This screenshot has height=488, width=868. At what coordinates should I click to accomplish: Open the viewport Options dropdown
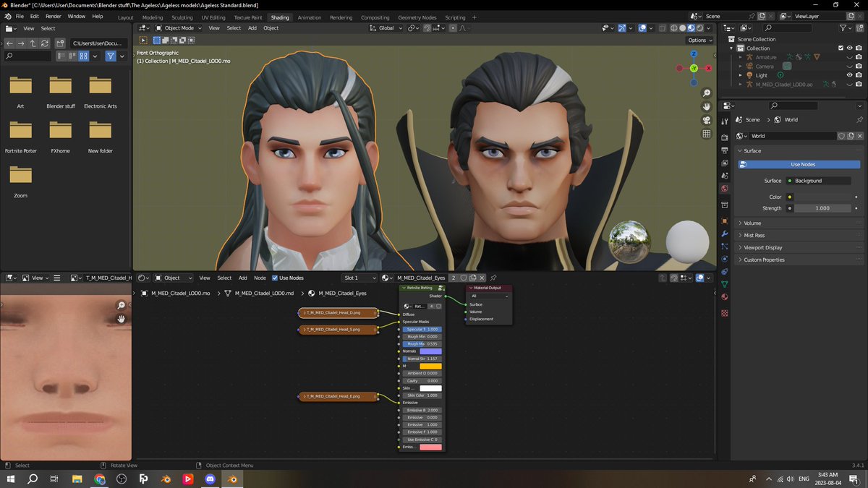coord(700,40)
